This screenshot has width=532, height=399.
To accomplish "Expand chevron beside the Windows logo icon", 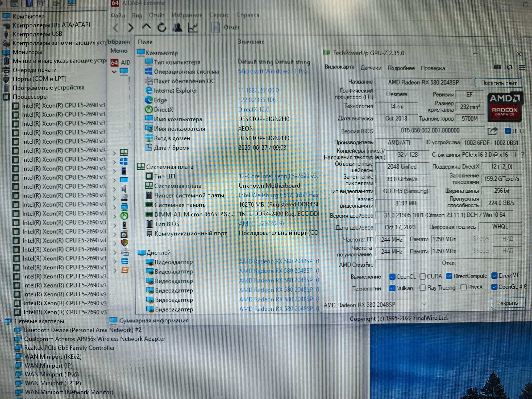I will click(x=114, y=162).
